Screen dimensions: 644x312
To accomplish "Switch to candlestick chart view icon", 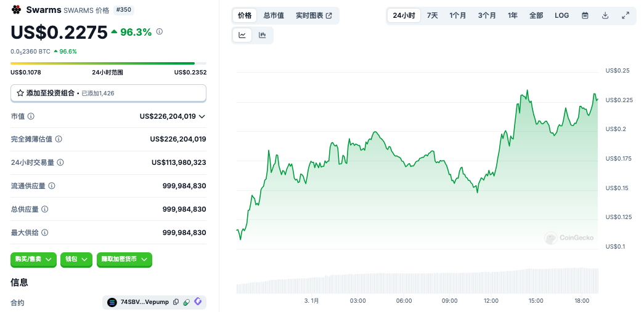I will tap(262, 35).
